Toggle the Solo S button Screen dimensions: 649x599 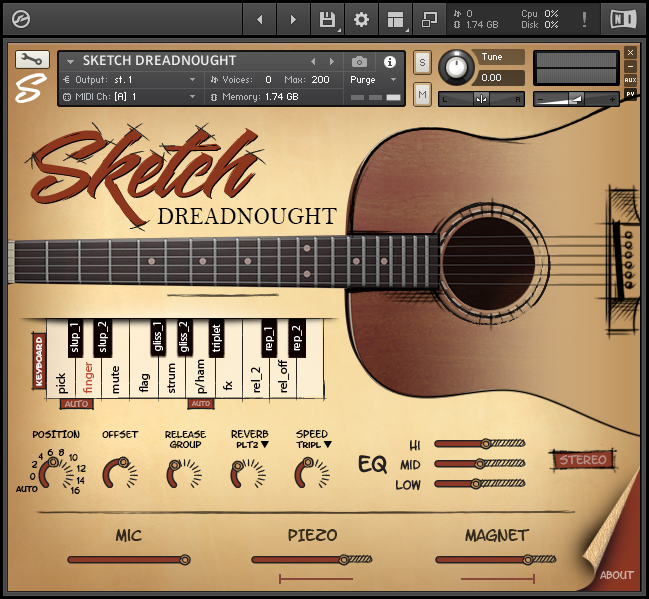tap(422, 62)
